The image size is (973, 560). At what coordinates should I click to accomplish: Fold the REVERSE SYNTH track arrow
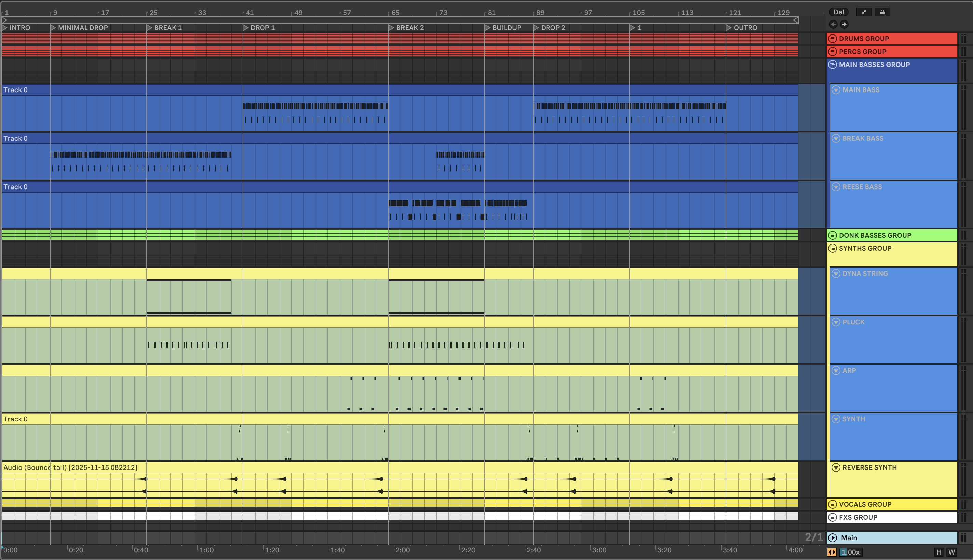[x=836, y=467]
